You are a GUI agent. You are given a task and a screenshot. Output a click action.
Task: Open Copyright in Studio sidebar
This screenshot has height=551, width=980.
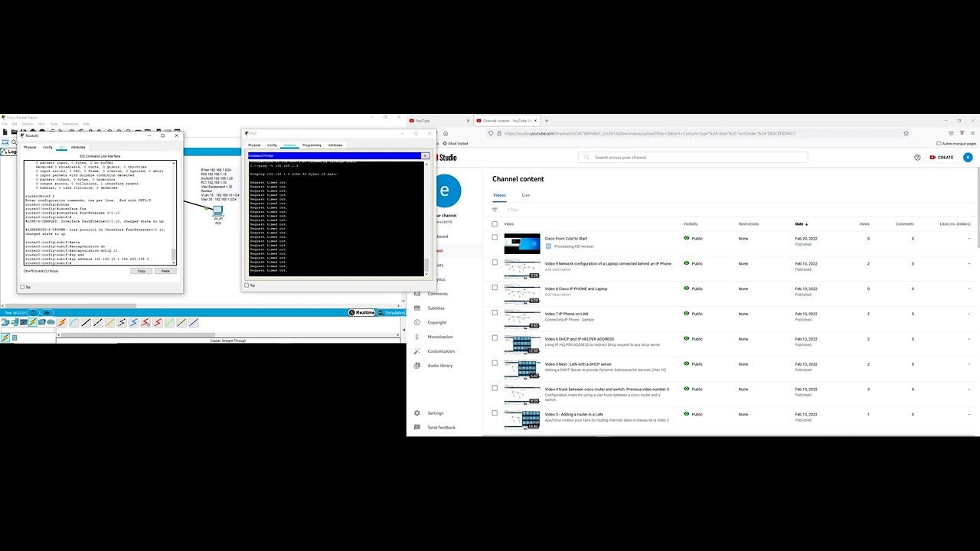436,322
